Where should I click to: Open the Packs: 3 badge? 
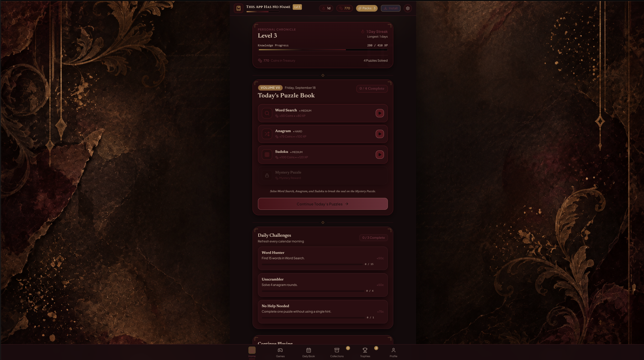pyautogui.click(x=367, y=8)
